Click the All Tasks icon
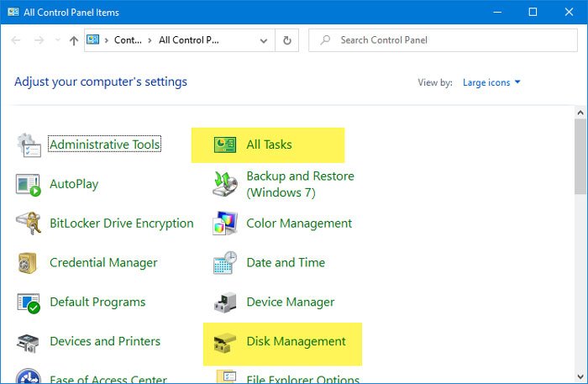This screenshot has width=588, height=384. (225, 145)
